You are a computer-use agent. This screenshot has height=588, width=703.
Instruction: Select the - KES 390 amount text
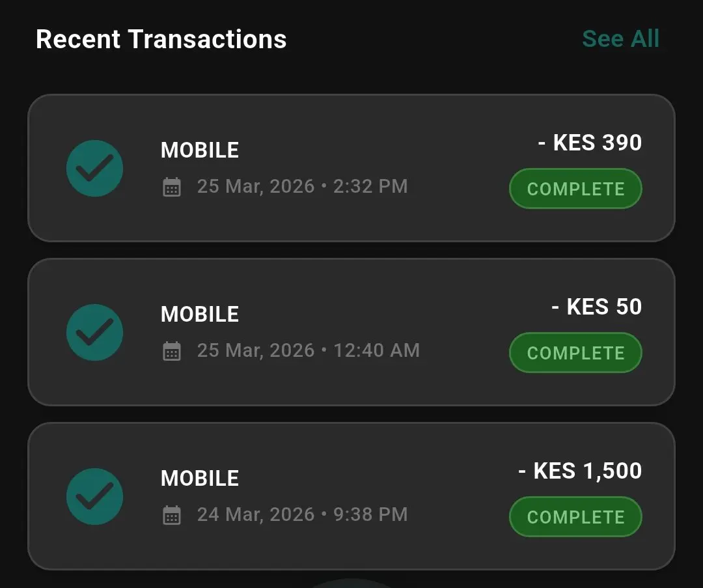point(590,143)
